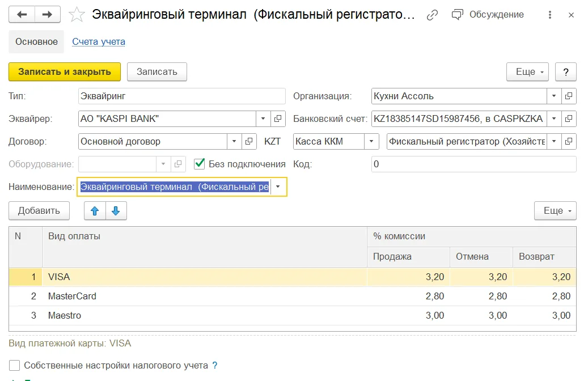Click the MasterCard Продажа value 2,80
Viewport: 588px width, 381px height.
point(408,297)
